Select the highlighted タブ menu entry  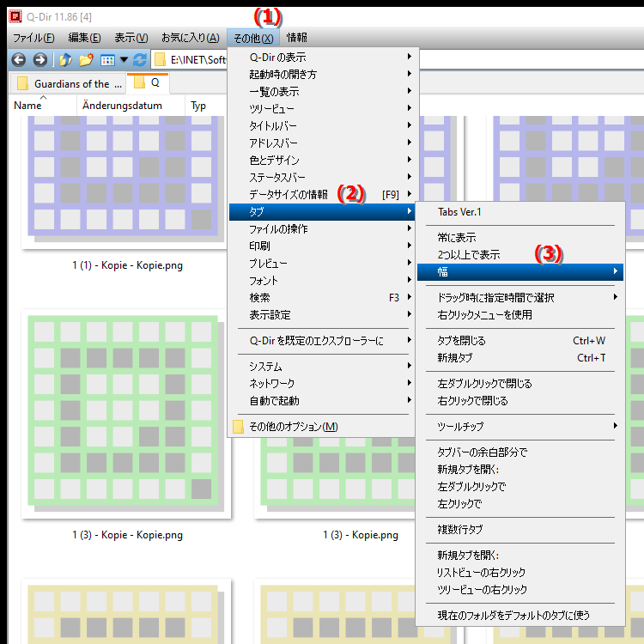[321, 212]
